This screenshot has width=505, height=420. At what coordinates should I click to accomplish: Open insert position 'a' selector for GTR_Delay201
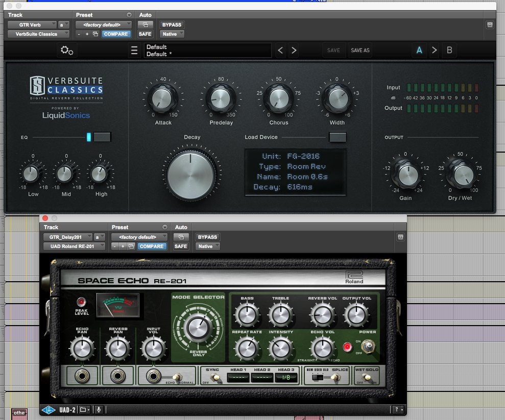coord(100,237)
